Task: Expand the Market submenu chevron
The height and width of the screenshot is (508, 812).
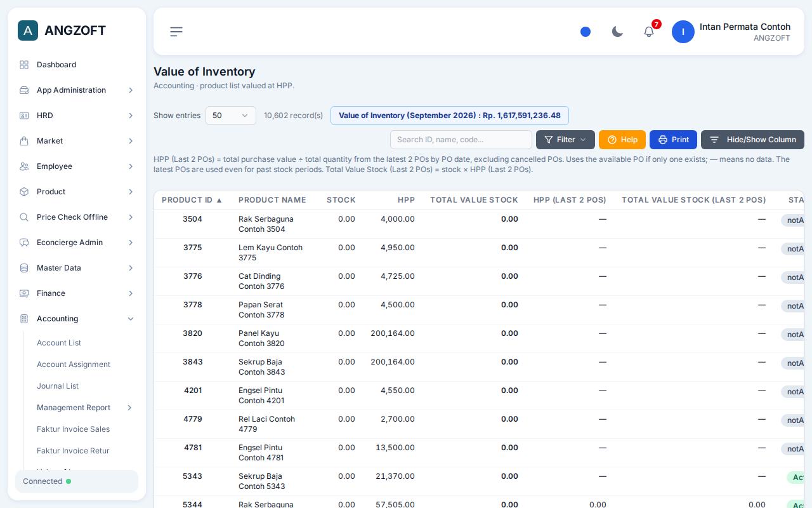Action: [x=131, y=141]
